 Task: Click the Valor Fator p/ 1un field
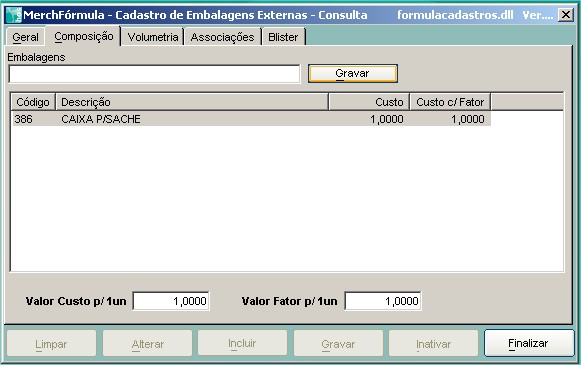coord(383,301)
